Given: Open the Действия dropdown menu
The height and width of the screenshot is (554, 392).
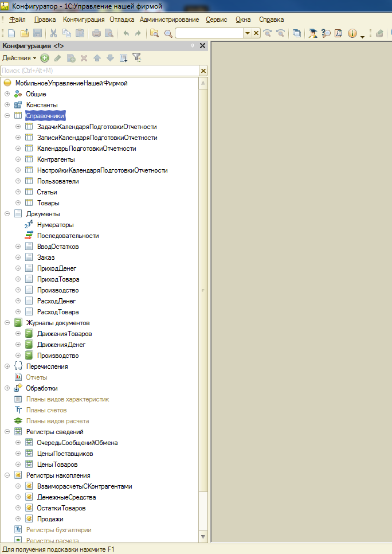Looking at the screenshot, I should tap(19, 58).
